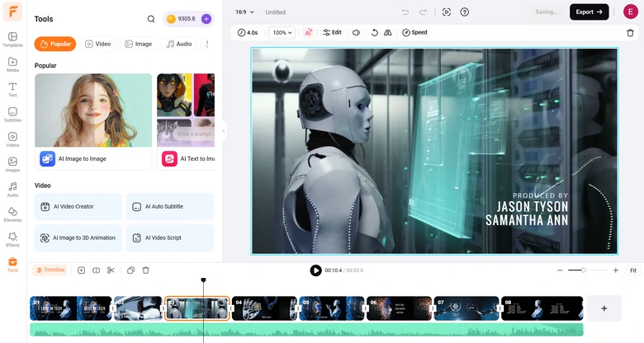
Task: Click the timeline zoom slider handle
Action: pos(583,270)
